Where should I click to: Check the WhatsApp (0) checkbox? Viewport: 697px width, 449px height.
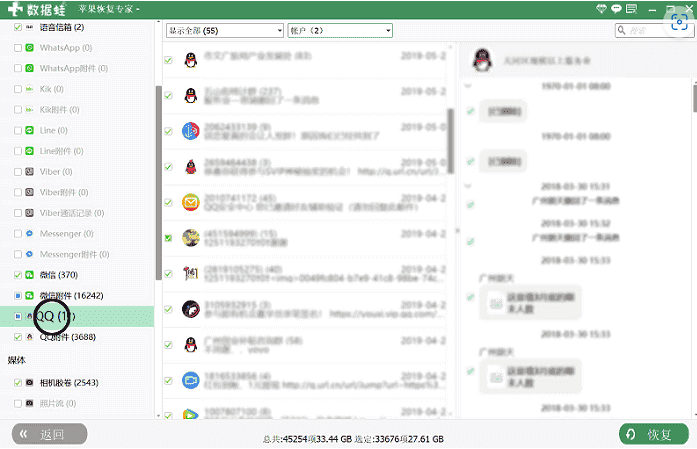pyautogui.click(x=18, y=48)
